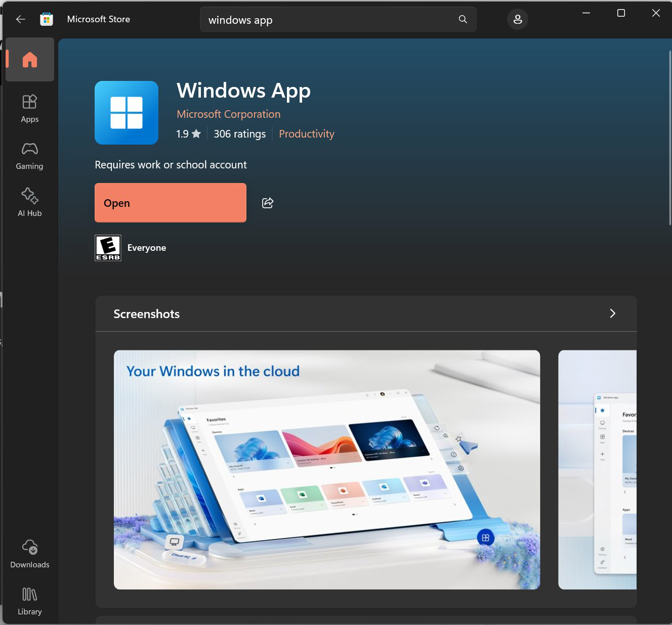The height and width of the screenshot is (625, 672).
Task: Click the 1.9 star rating
Action: (189, 134)
